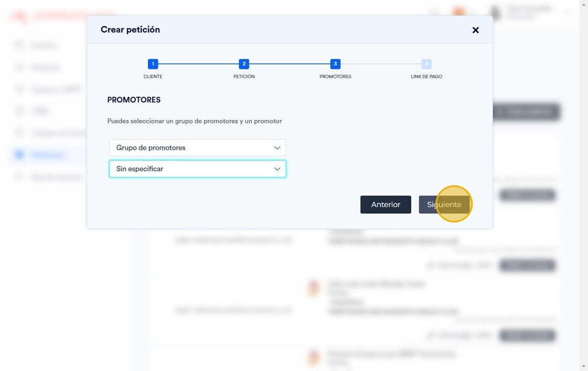Select the LINK DE PAGO step label

coord(426,77)
